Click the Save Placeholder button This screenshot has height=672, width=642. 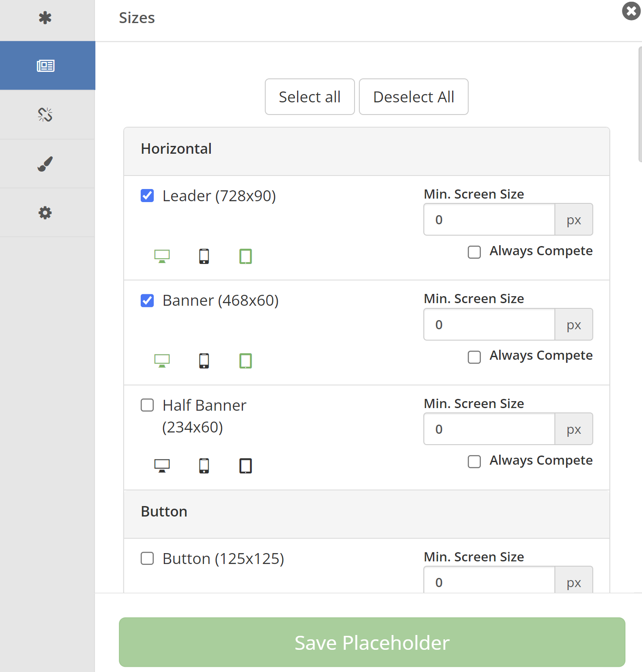372,642
